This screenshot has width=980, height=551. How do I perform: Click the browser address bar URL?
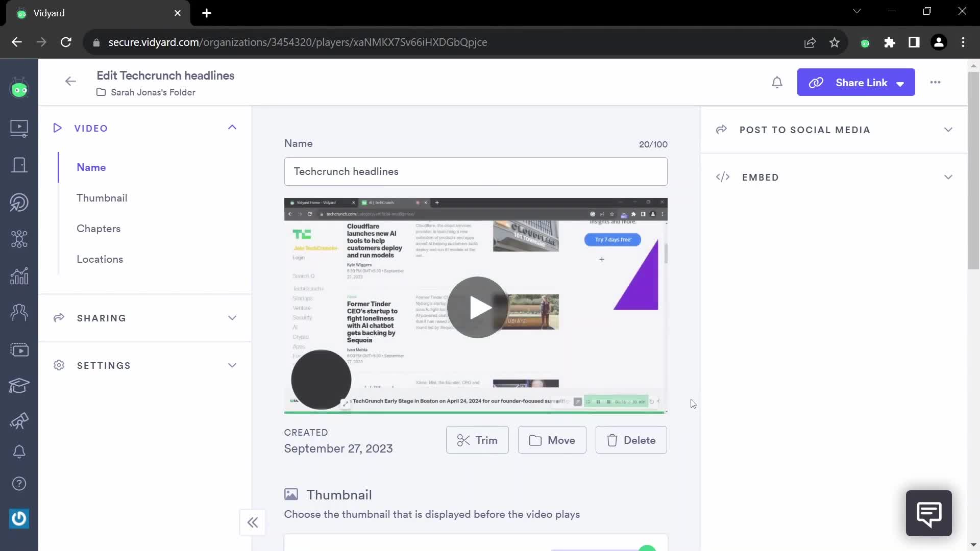[x=298, y=42]
